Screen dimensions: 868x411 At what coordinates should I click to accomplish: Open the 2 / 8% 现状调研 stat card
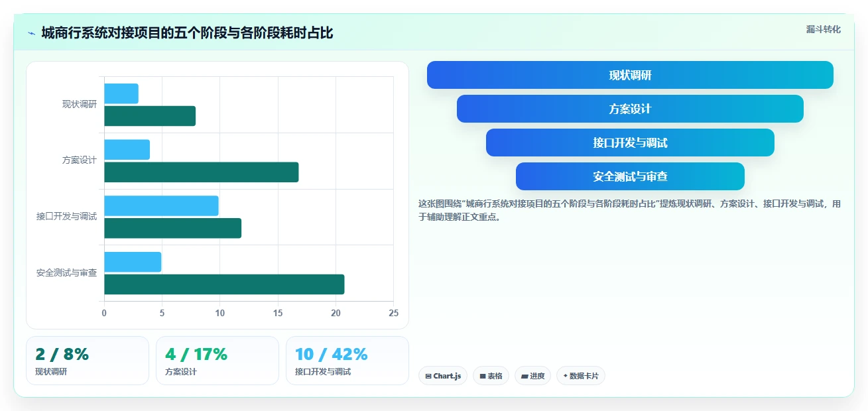[x=88, y=361]
